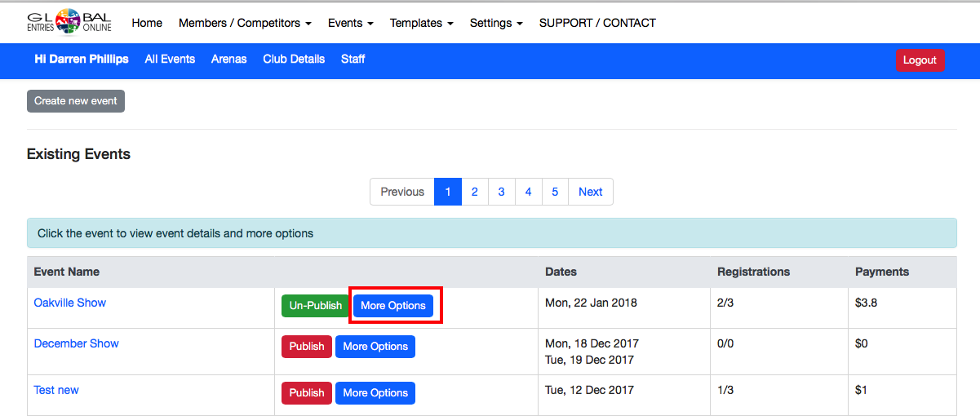Un-Publish the Oakville Show event
Screen dimensions: 980x416
[x=315, y=306]
